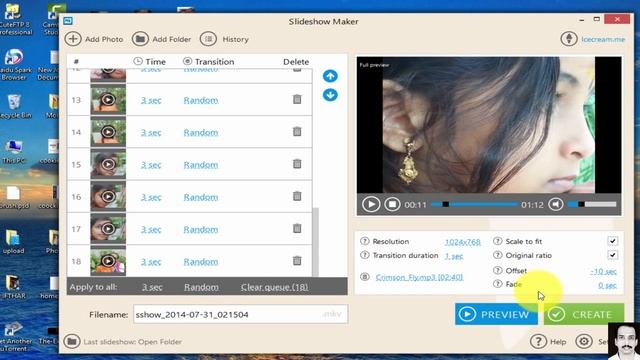Delete slide 15 using trash icon

297,164
